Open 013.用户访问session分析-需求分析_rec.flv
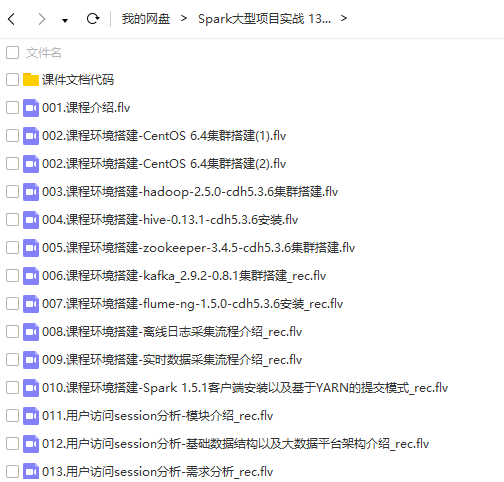Image resolution: width=504 pixels, height=482 pixels. 157,472
